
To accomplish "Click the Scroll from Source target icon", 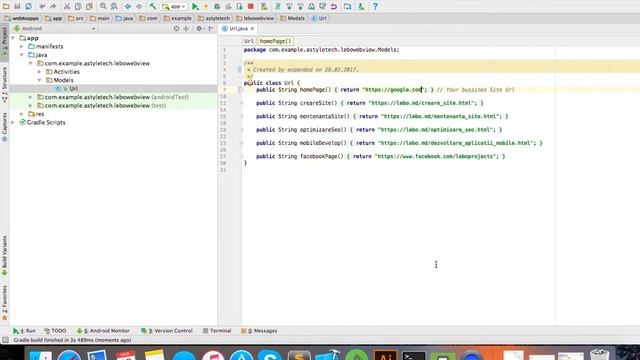I will tap(176, 29).
